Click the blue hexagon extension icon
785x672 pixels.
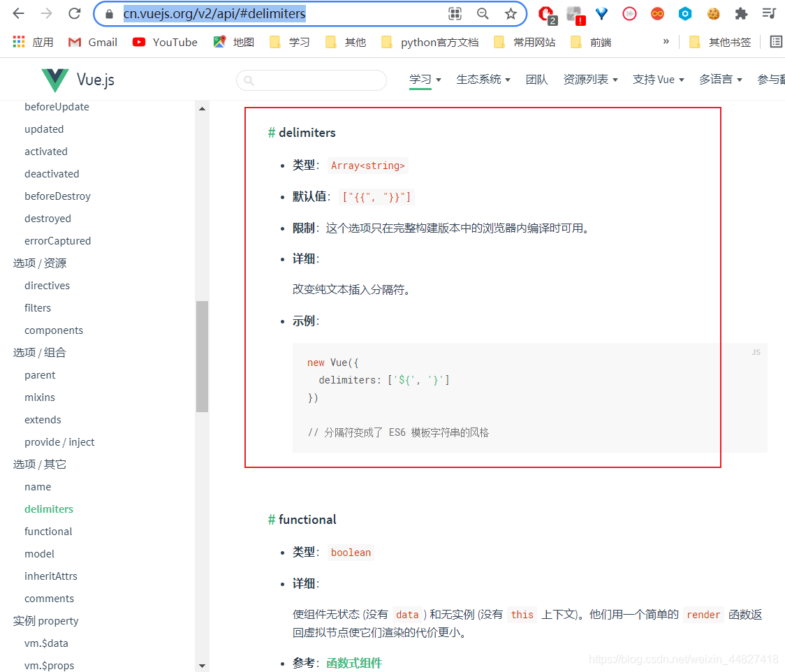(685, 13)
